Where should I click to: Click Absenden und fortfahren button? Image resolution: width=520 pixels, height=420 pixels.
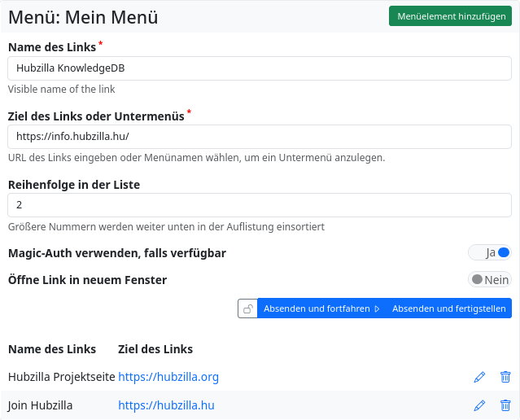(x=321, y=308)
